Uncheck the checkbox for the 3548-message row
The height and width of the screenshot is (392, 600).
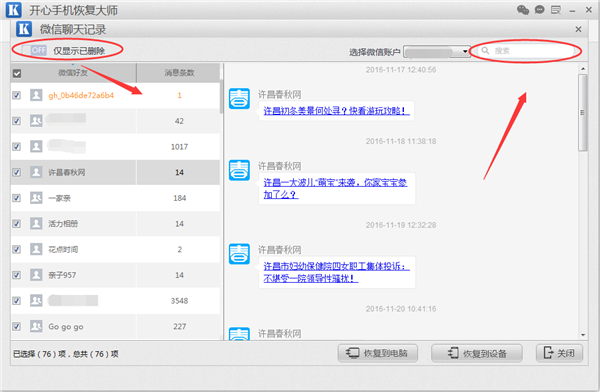coord(16,301)
